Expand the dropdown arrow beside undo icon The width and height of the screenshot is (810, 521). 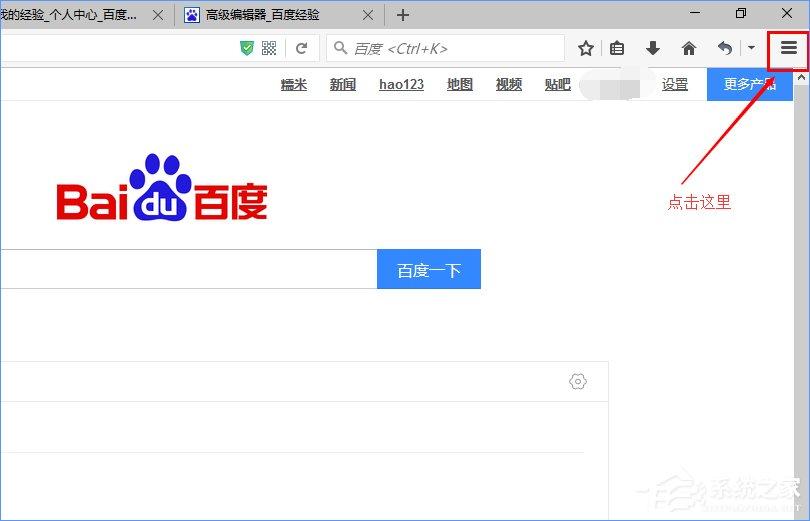pyautogui.click(x=752, y=48)
